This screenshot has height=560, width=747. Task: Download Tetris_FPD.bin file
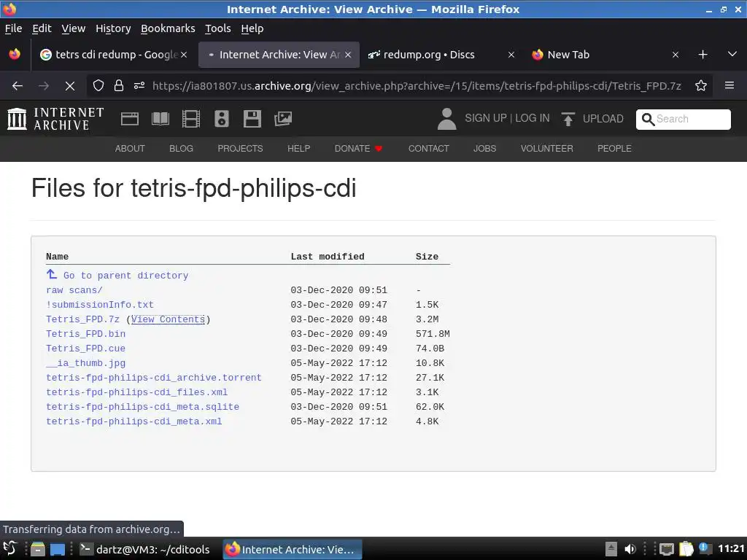(x=86, y=334)
